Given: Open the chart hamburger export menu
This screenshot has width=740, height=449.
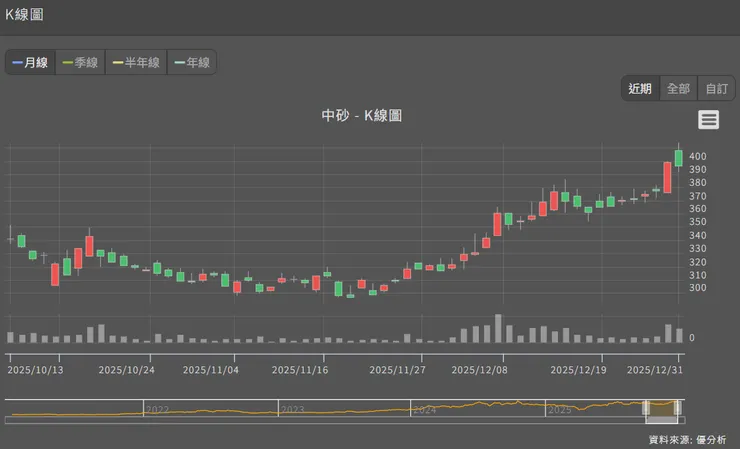Looking at the screenshot, I should [x=708, y=119].
